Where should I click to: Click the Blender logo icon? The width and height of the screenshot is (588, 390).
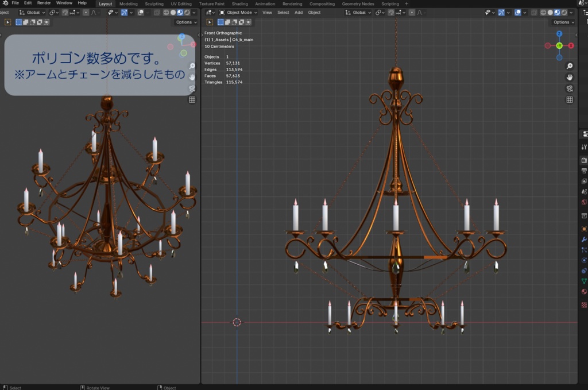[x=5, y=3]
